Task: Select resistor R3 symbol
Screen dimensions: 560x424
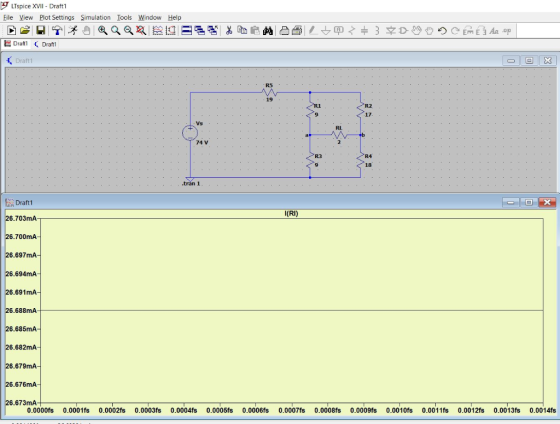Action: point(310,161)
